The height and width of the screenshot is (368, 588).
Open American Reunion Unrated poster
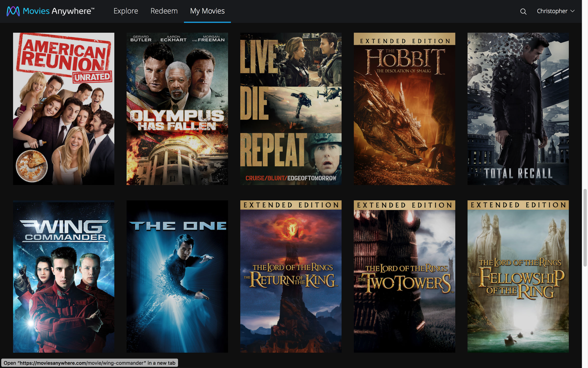point(64,109)
